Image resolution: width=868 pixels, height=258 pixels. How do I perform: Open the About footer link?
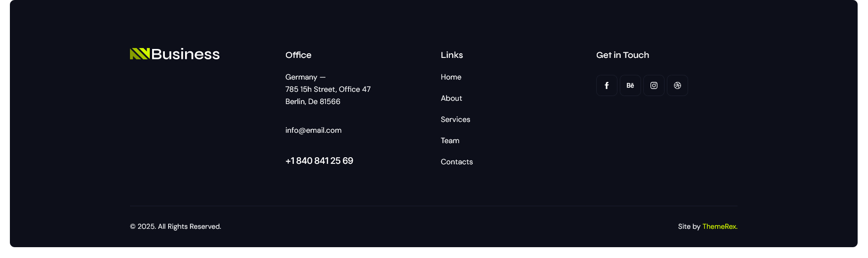[451, 98]
